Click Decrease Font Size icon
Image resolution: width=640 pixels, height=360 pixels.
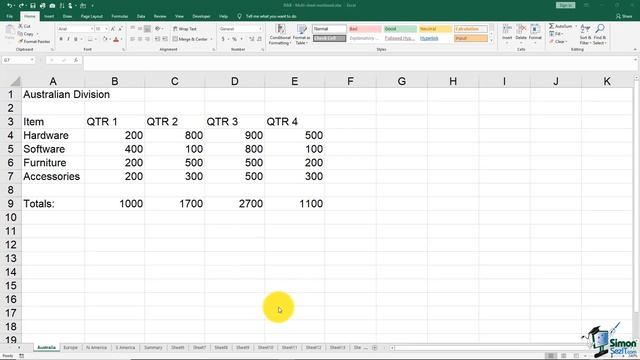point(120,29)
